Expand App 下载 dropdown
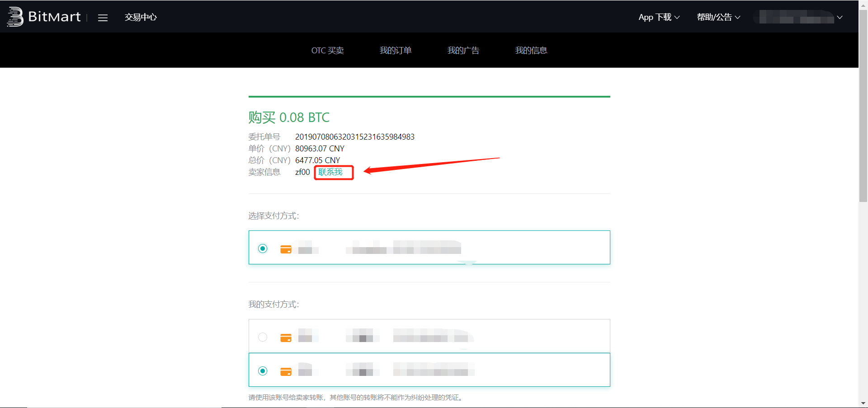 (659, 17)
